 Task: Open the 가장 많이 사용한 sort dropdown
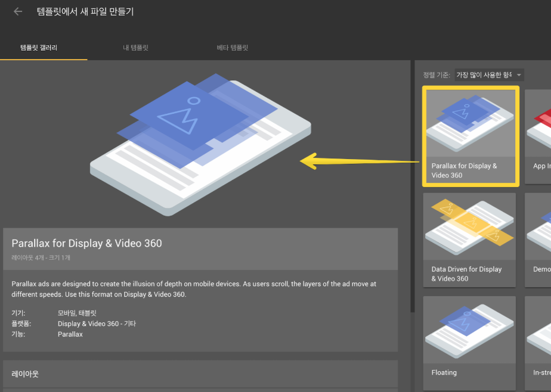click(489, 74)
